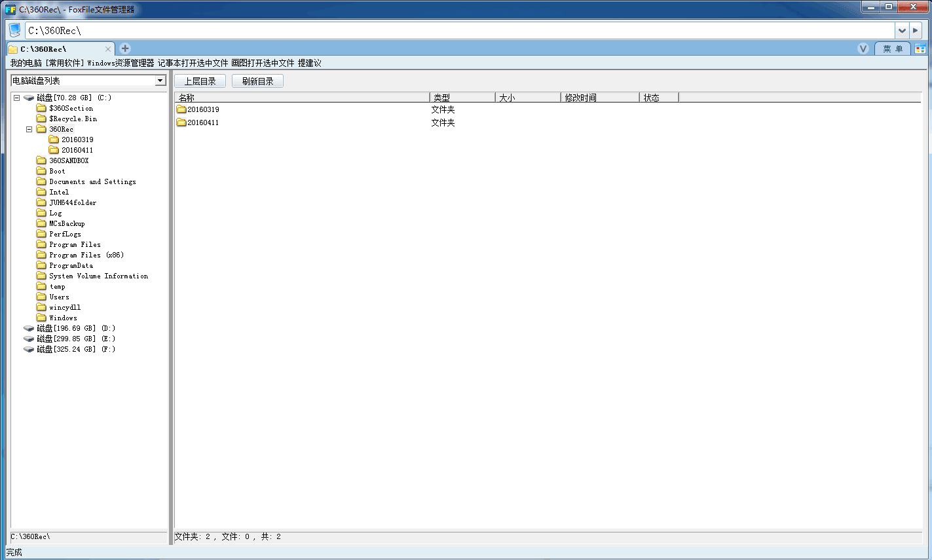Click the temp folder icon in the tree

point(41,286)
